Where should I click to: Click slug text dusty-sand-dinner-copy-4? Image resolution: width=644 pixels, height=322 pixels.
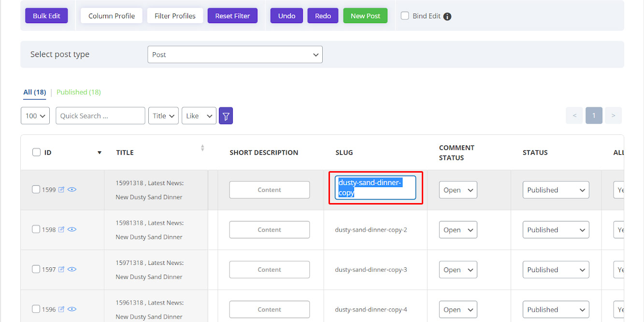pos(371,309)
